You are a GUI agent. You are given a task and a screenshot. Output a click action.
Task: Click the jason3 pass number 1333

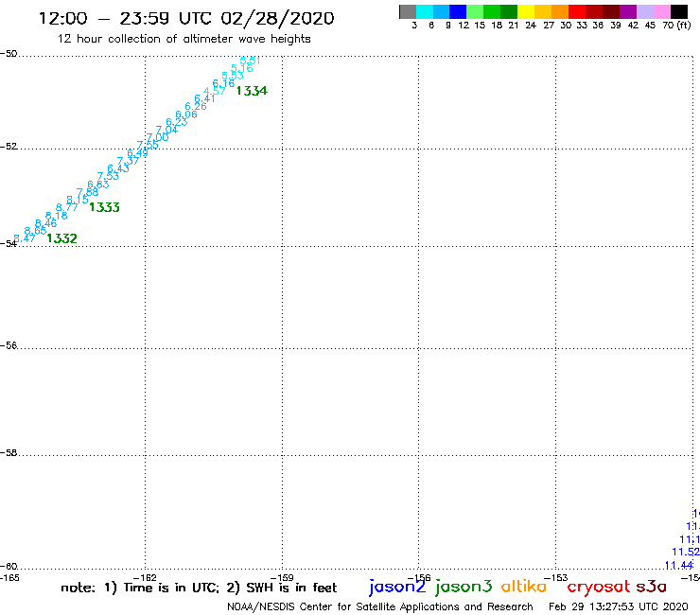point(104,207)
